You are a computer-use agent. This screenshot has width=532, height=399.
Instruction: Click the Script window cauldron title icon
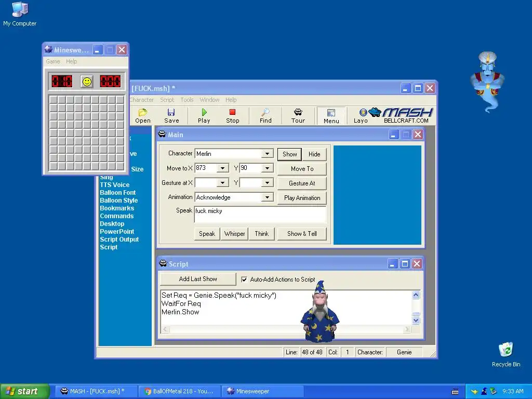click(x=163, y=263)
